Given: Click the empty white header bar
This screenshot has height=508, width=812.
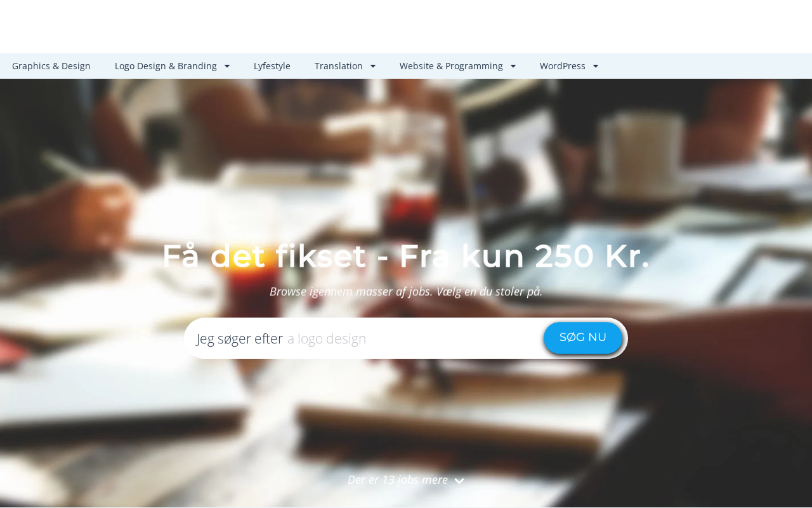Looking at the screenshot, I should (406, 27).
